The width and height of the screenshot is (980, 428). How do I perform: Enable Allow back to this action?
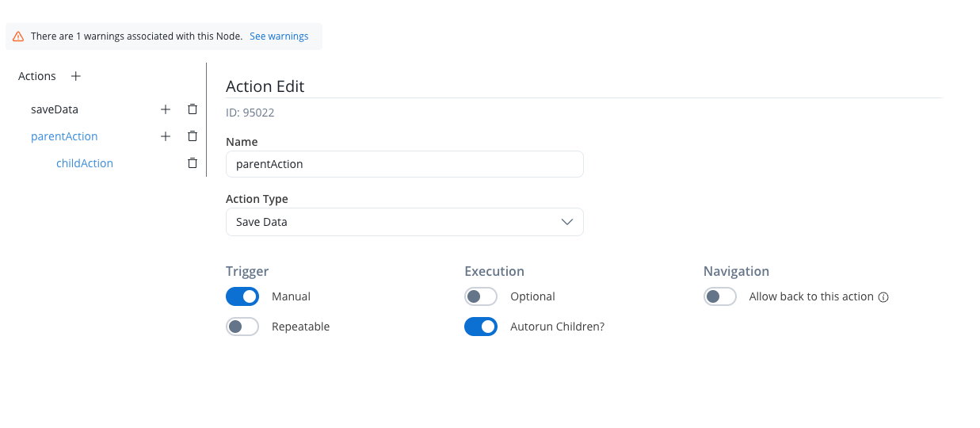tap(720, 296)
